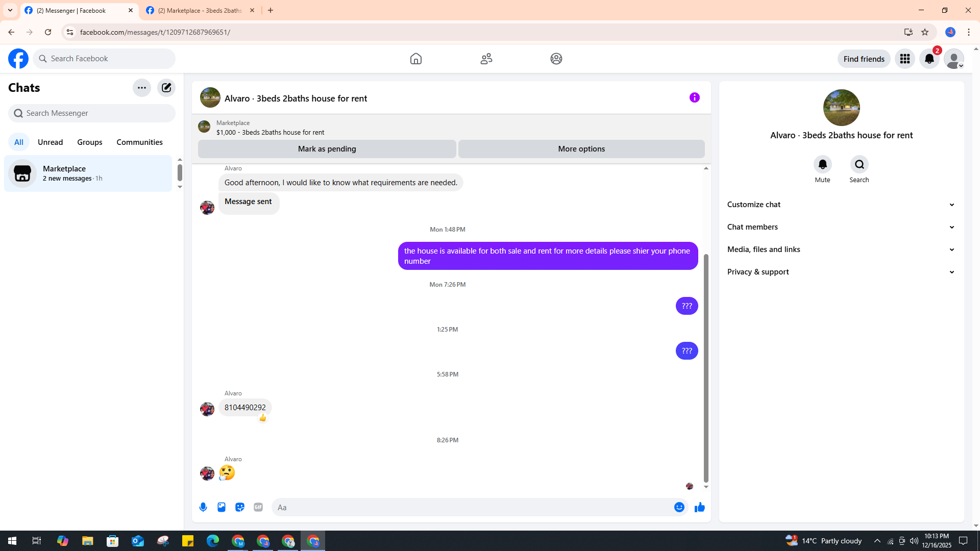Open Chrome's three-dot menu
This screenshot has height=551, width=980.
969,32
